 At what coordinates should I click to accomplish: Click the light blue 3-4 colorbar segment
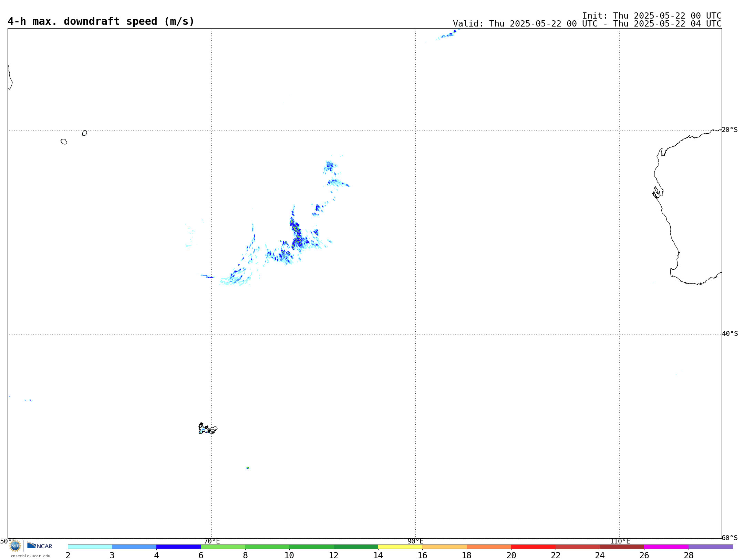pyautogui.click(x=134, y=547)
